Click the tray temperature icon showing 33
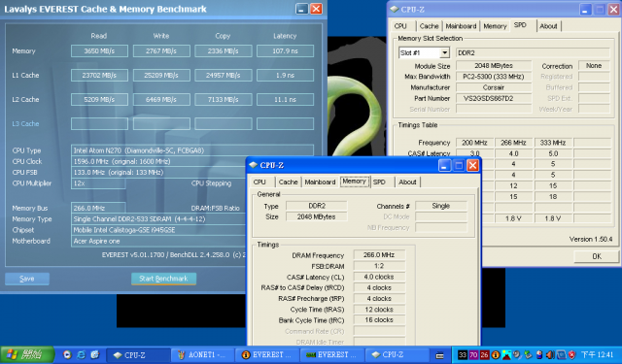 pos(463,355)
